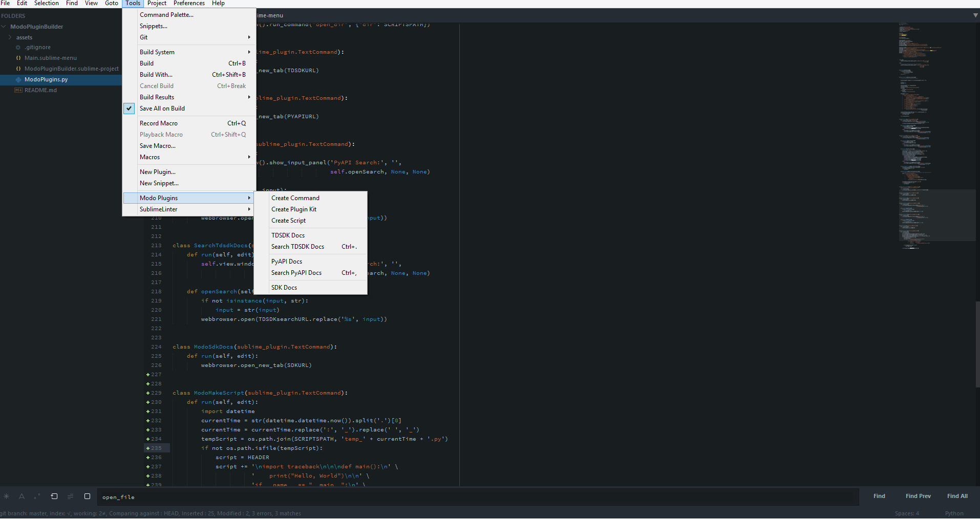Viewport: 980px width, 520px height.
Task: Click braces icon beside Main.sublime-menu
Action: tap(18, 58)
